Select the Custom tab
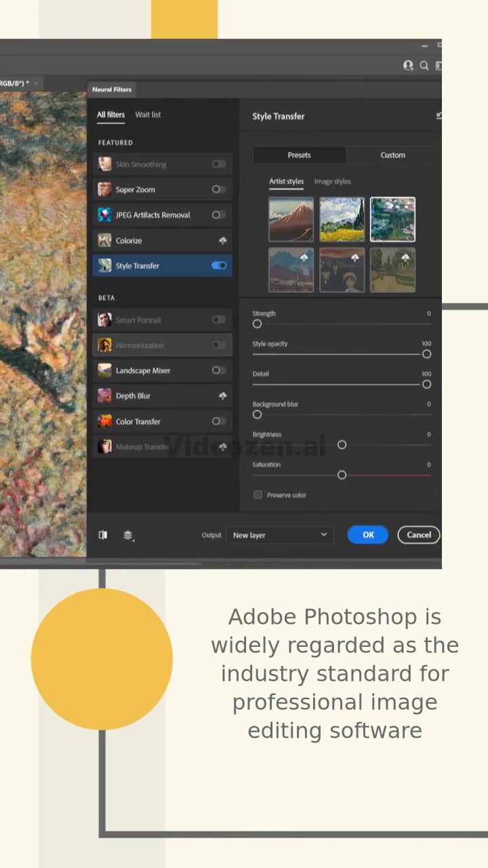This screenshot has height=868, width=488. pyautogui.click(x=392, y=155)
